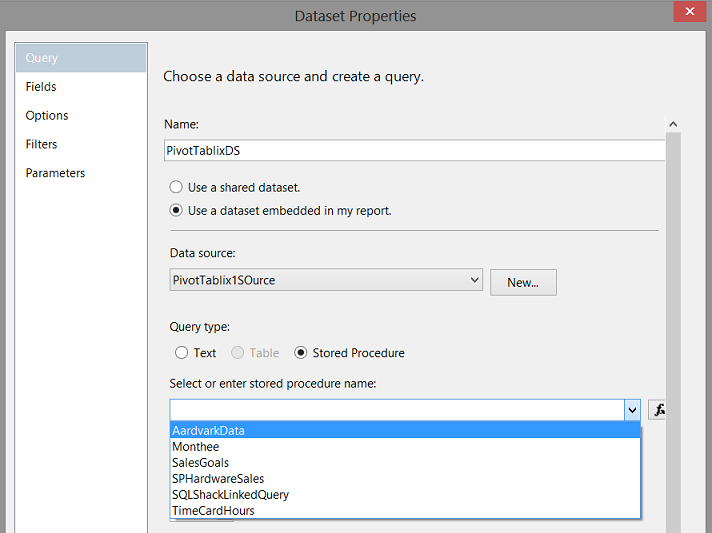Open the Fields page
Image resolution: width=712 pixels, height=533 pixels.
41,87
